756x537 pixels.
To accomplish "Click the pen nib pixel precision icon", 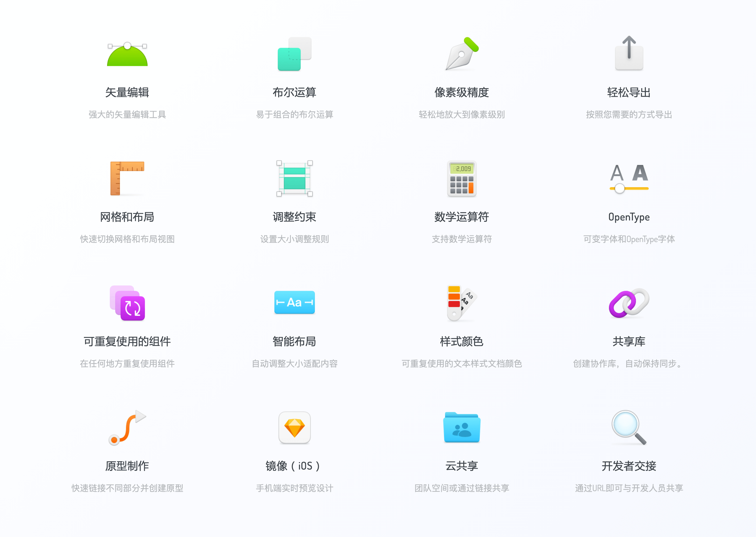I will (x=462, y=54).
